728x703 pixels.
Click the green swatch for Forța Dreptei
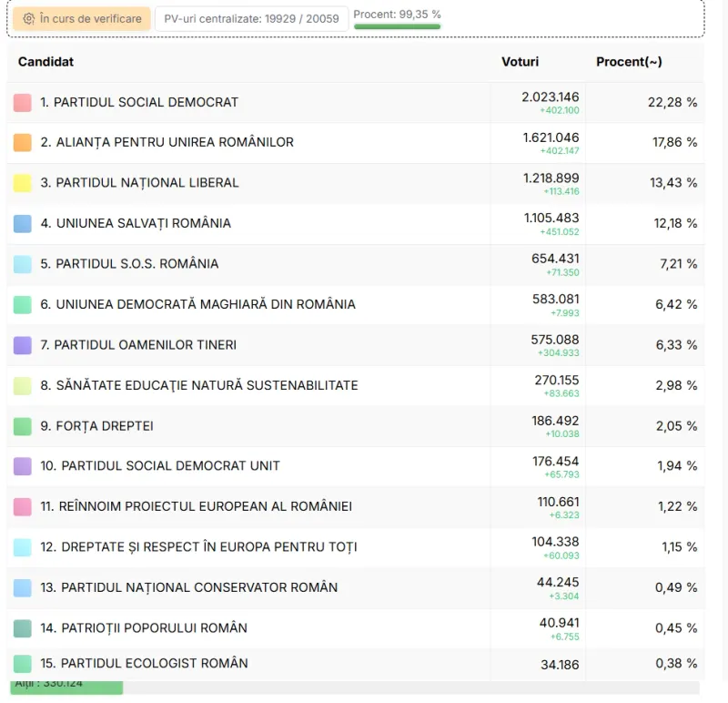click(22, 426)
